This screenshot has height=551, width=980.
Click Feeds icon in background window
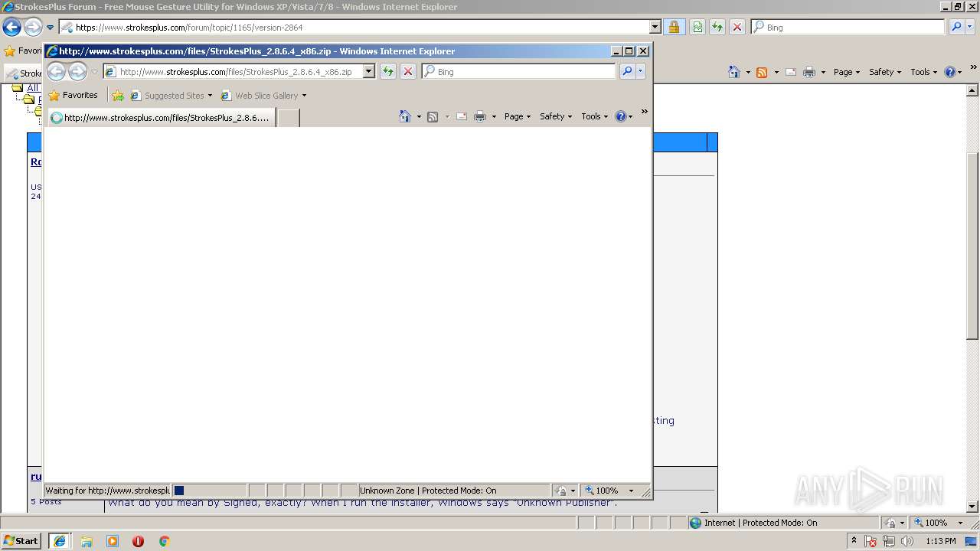tap(762, 72)
